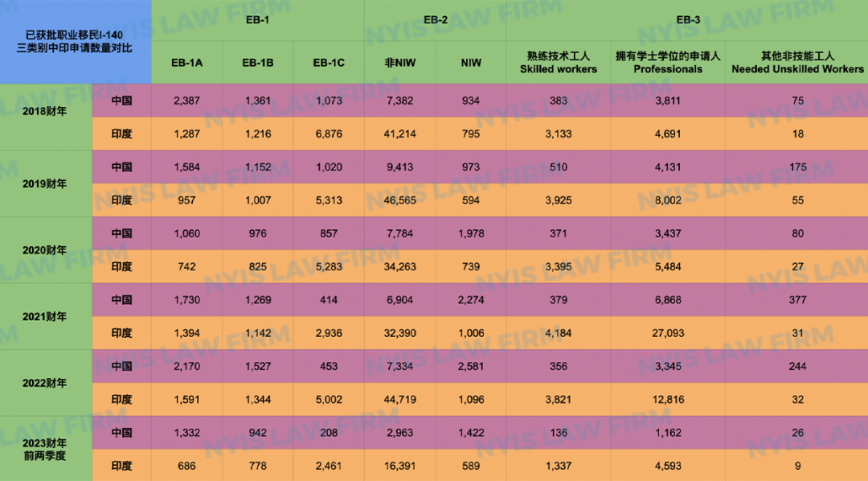
Task: Click the cell with value 8,002
Action: tap(668, 200)
